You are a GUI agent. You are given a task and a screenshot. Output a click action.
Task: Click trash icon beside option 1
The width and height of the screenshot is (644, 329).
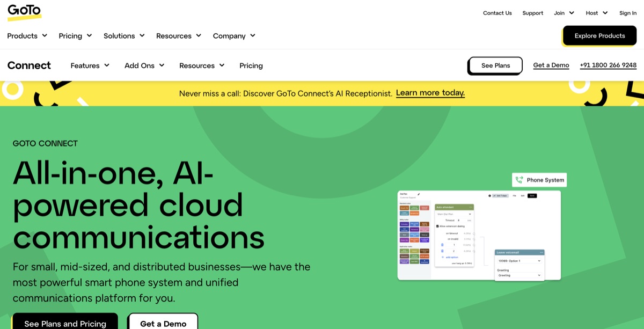tap(442, 245)
